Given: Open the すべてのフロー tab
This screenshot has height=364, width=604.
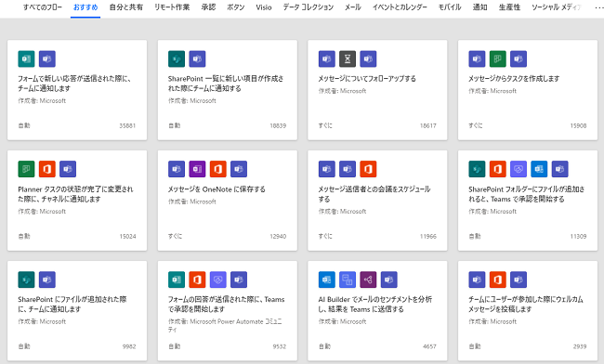Looking at the screenshot, I should click(43, 7).
